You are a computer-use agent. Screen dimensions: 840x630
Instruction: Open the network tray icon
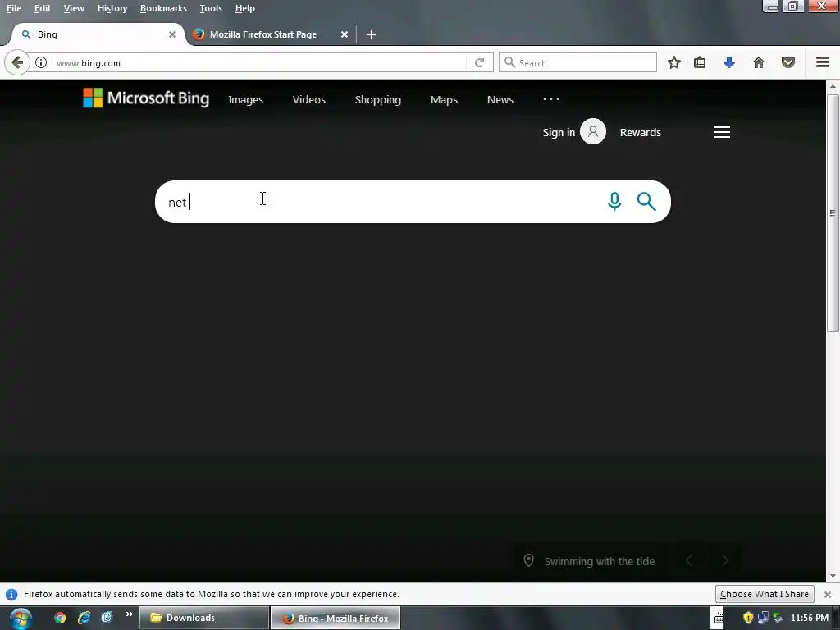coord(763,619)
